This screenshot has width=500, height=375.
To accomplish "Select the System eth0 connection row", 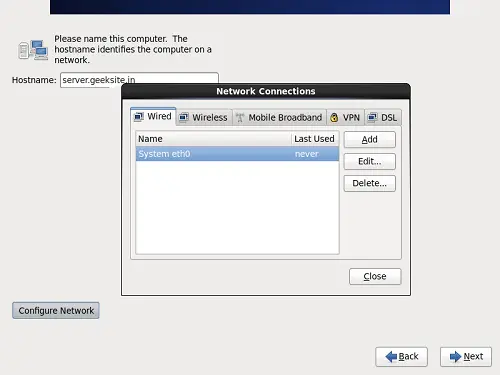I will click(x=237, y=154).
